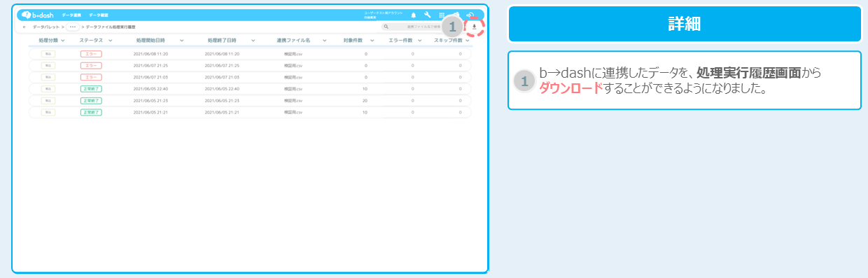Click the download icon in dashed circle

(x=475, y=27)
